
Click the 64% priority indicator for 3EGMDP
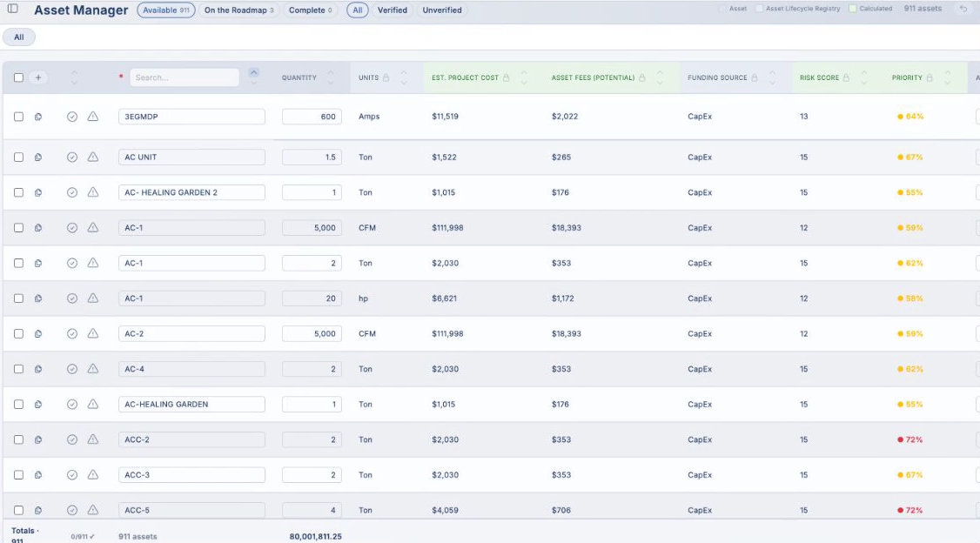[910, 117]
